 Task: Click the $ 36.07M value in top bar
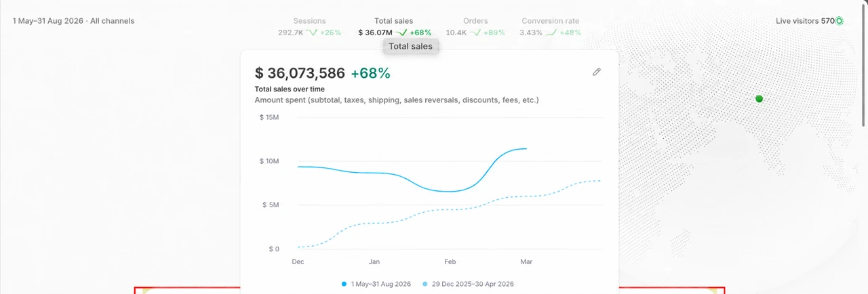pyautogui.click(x=376, y=33)
